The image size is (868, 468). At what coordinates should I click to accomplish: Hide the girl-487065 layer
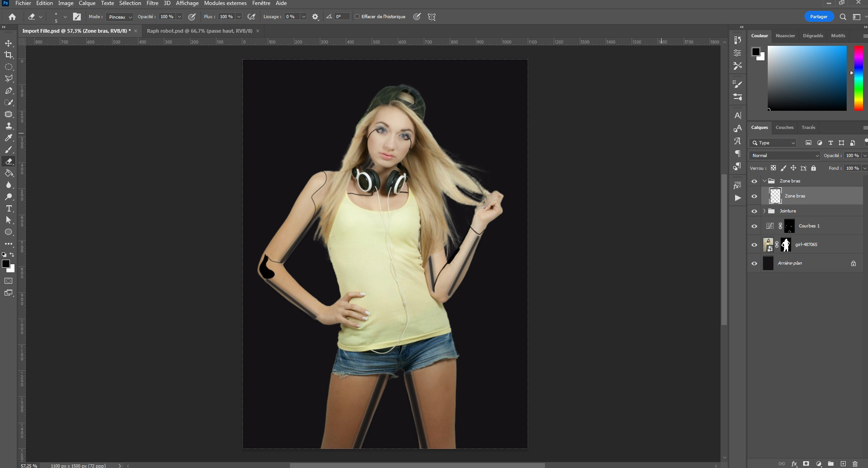point(755,245)
